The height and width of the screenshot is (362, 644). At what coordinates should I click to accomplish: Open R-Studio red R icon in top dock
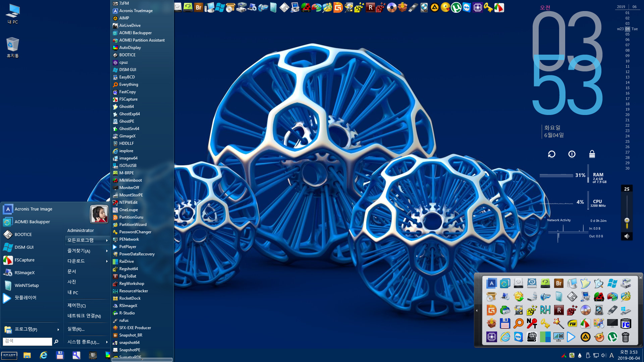tap(370, 7)
